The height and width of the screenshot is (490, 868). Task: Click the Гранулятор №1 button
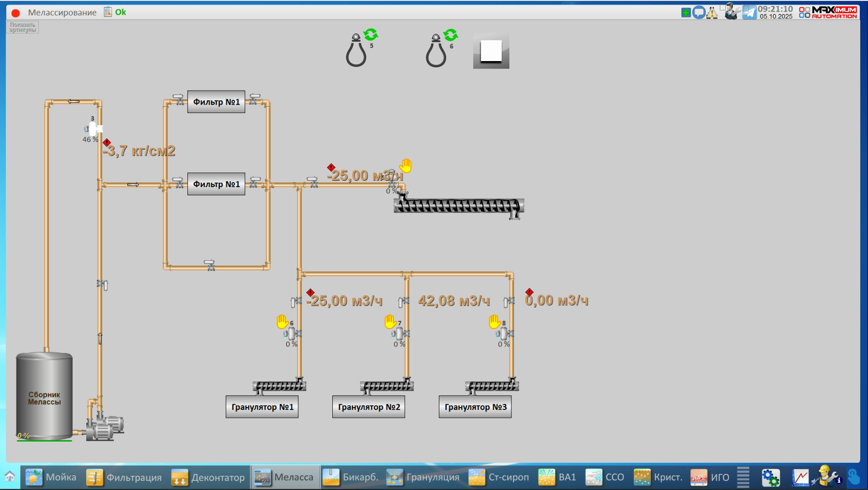pos(262,407)
